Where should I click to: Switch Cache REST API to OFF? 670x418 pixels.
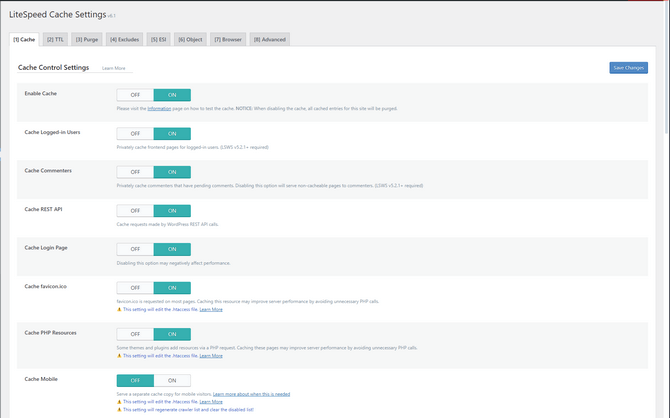[135, 210]
